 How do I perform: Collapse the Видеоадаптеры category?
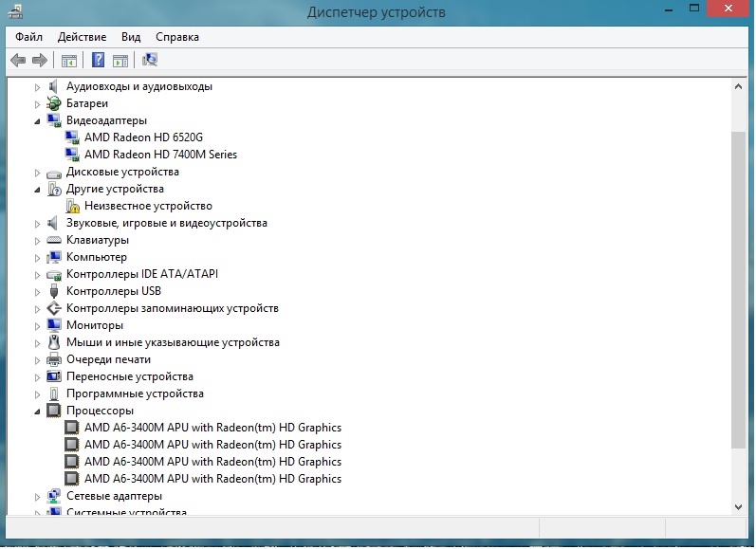click(x=38, y=121)
